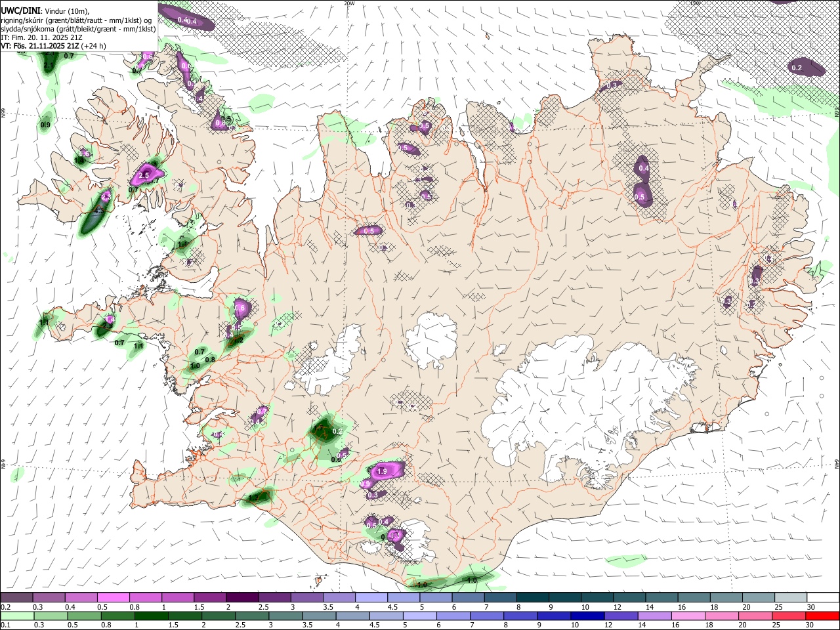Click the 'slydda/snjókoma' legend description line
The height and width of the screenshot is (630, 840).
[x=79, y=29]
